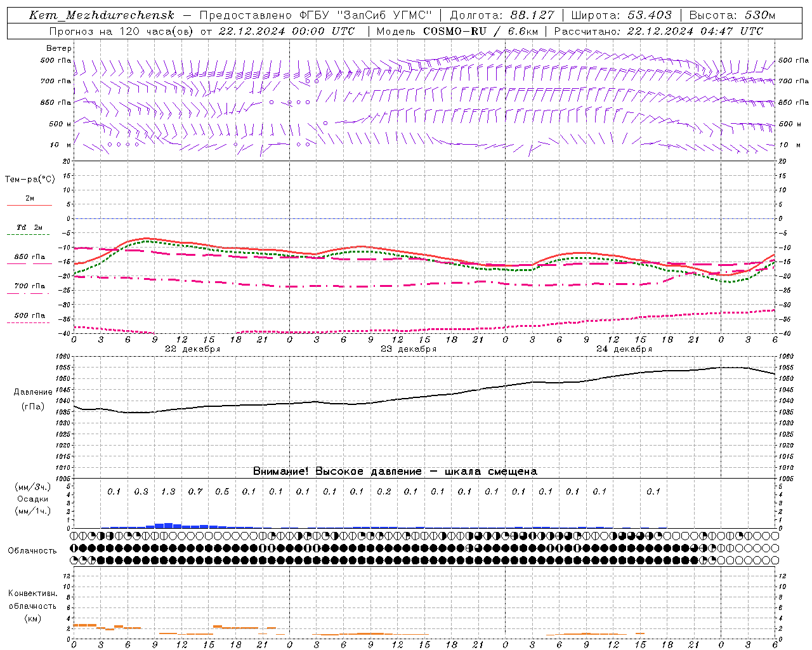Select the "Модель COSMO-RU / 6.6км" text
Viewport: 812px width, 650px height.
tap(457, 31)
